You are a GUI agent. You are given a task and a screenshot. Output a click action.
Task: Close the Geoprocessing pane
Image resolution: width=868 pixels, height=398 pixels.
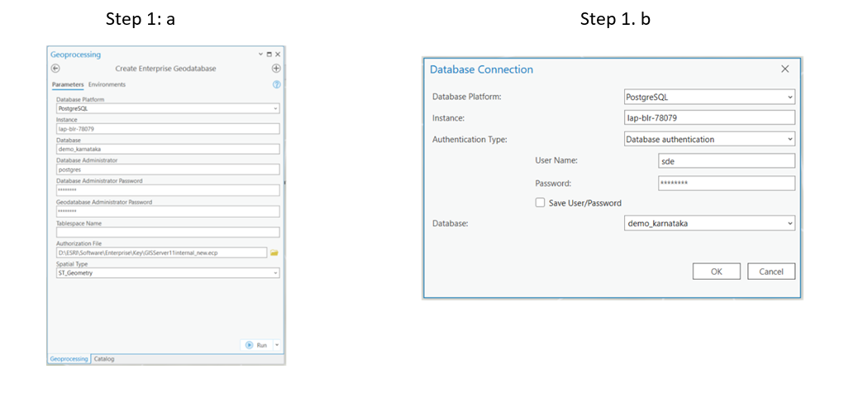[x=278, y=55]
